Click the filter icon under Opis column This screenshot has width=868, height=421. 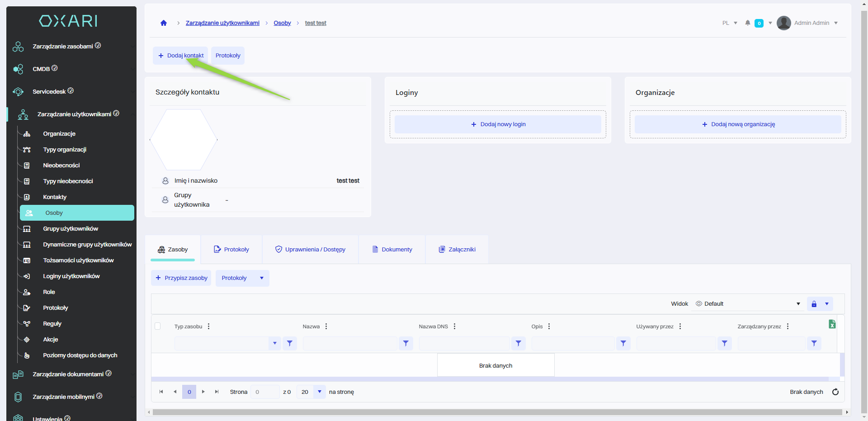pos(623,344)
